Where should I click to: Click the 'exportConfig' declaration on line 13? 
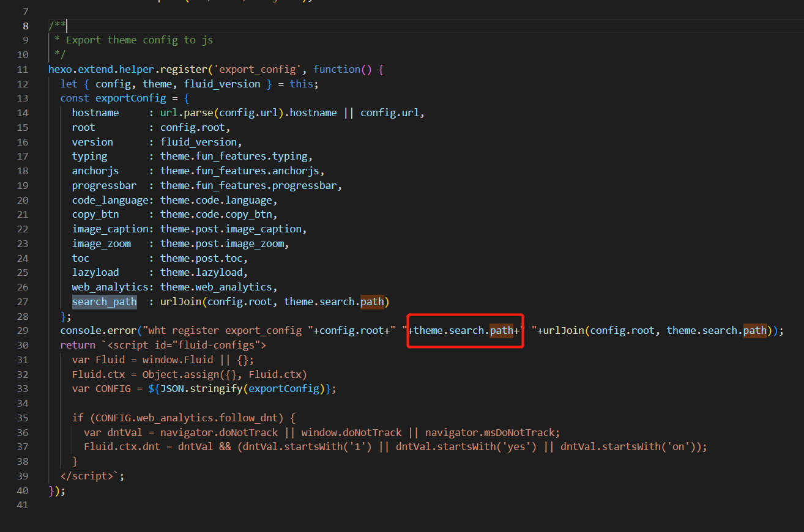tap(130, 98)
